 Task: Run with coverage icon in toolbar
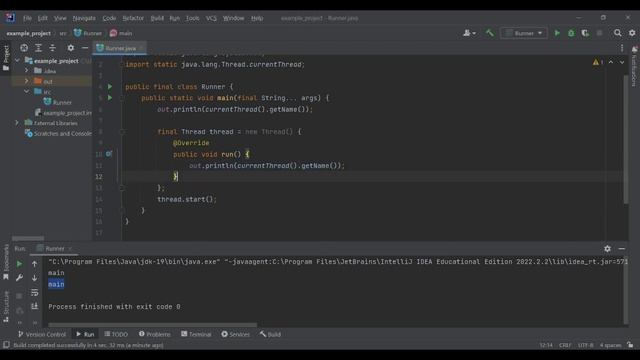[x=585, y=33]
